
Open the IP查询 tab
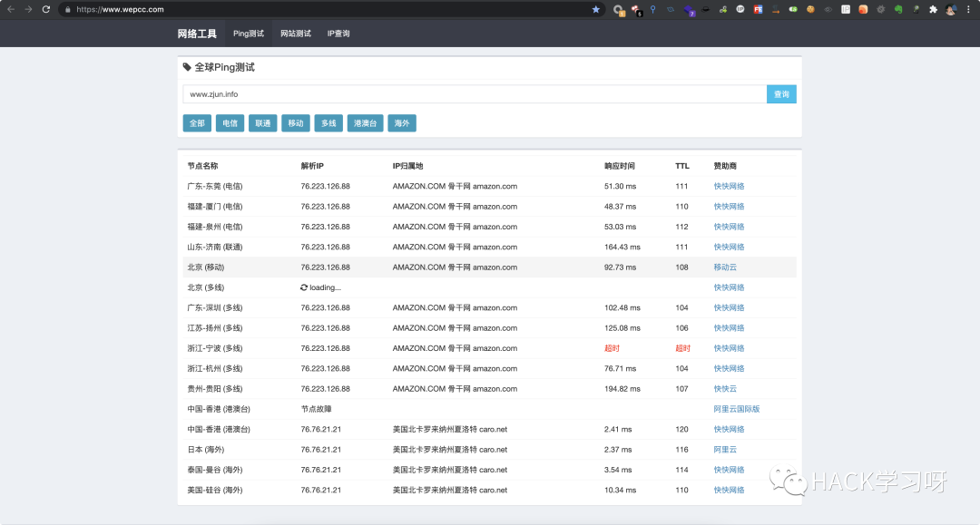338,34
